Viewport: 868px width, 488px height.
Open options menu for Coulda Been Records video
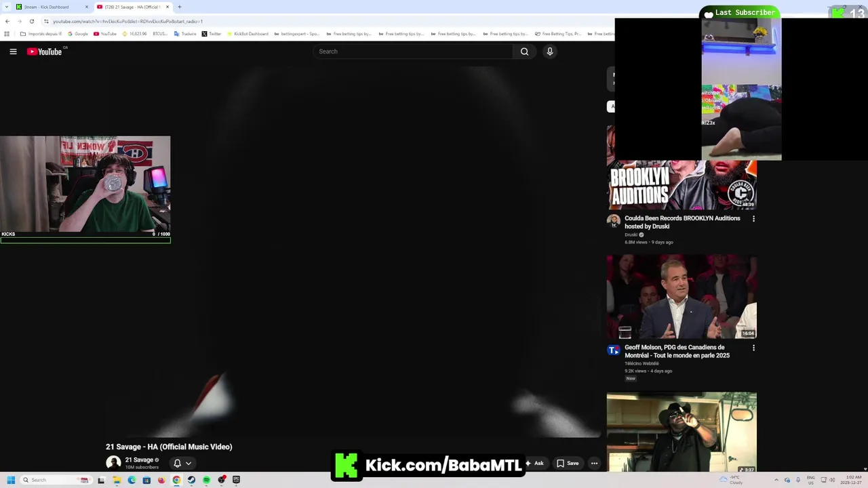click(x=753, y=219)
